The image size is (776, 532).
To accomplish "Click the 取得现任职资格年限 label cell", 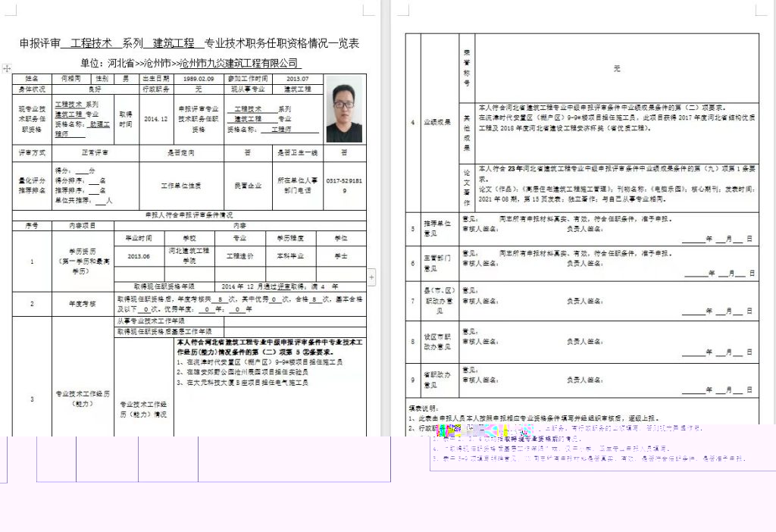I will (x=164, y=286).
